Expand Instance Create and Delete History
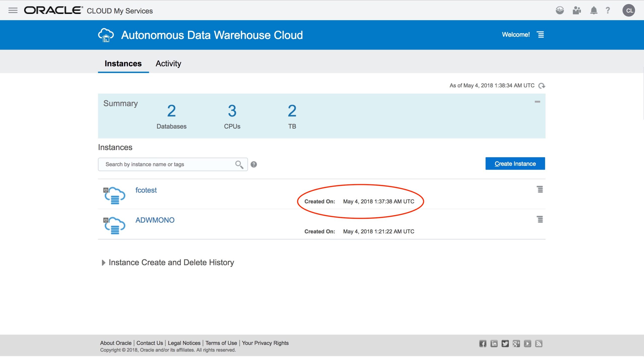Screen dimensions: 644x357 click(x=103, y=263)
